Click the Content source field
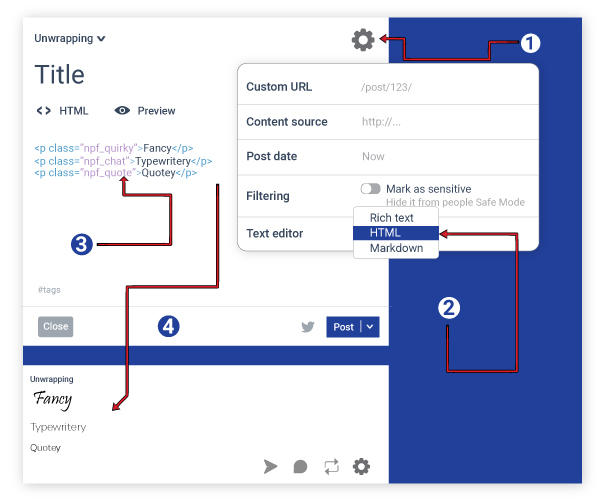This screenshot has height=500, width=600. (x=440, y=122)
